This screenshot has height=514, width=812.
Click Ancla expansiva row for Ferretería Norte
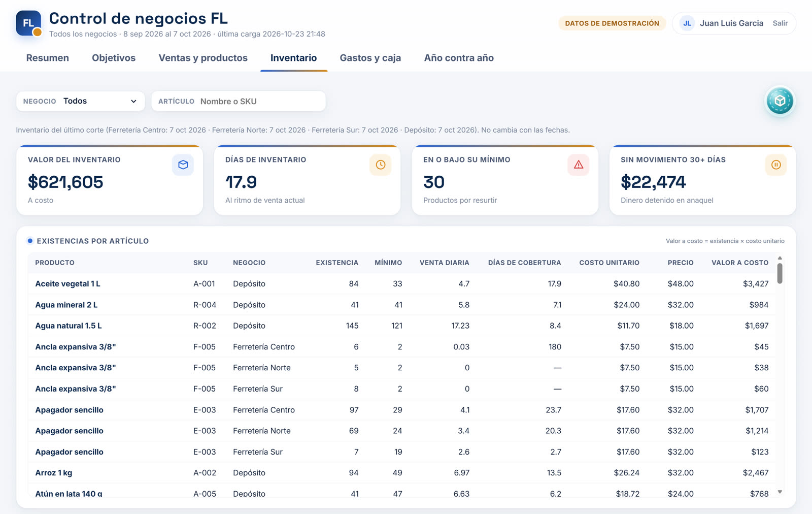401,368
